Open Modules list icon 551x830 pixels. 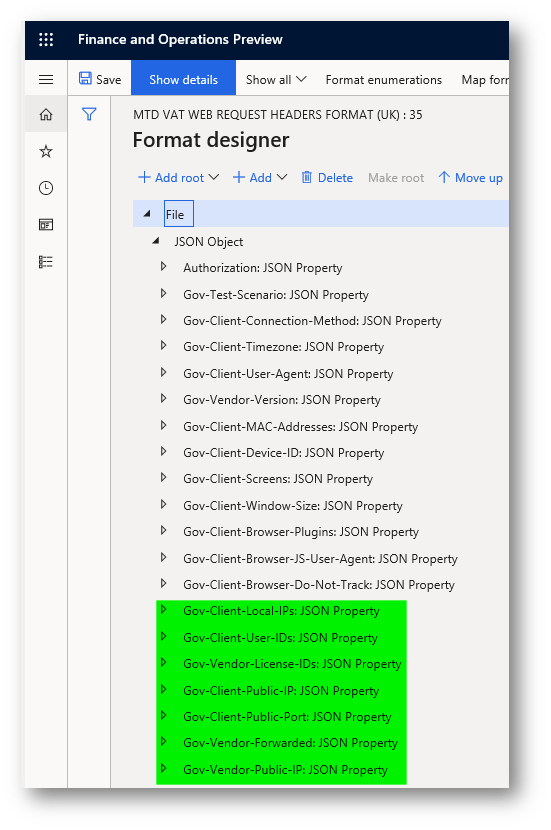pyautogui.click(x=46, y=261)
